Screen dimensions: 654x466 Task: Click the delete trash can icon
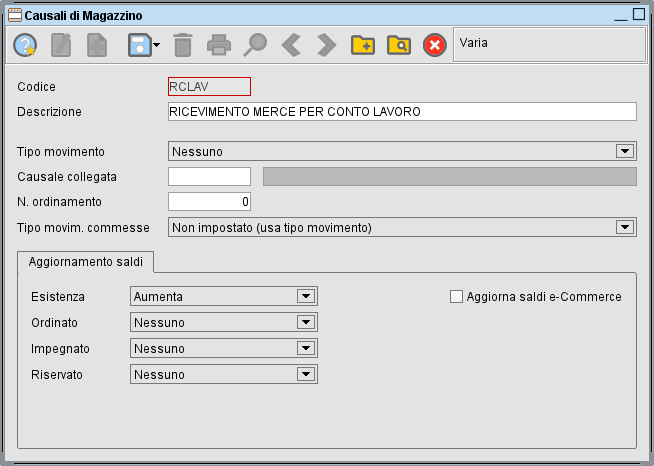[182, 45]
